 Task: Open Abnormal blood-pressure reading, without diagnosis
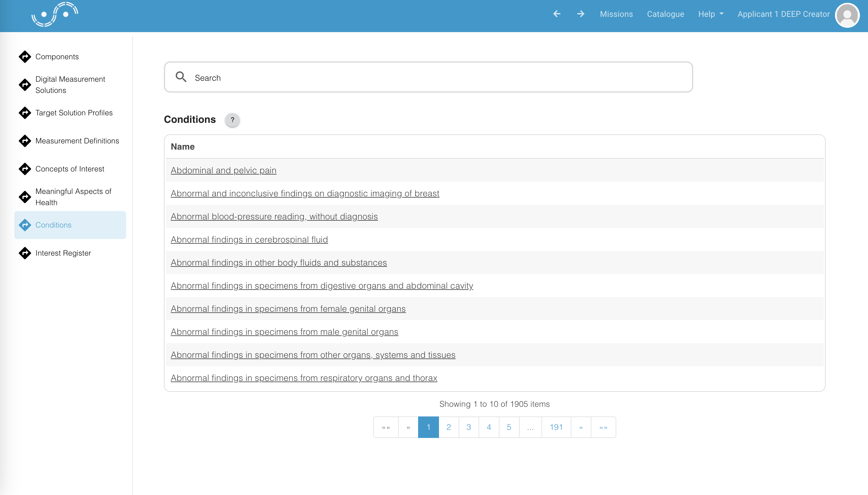coord(274,217)
